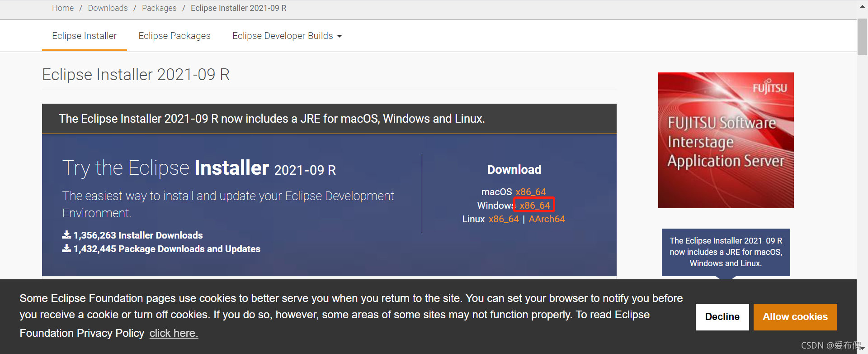Open Downloads breadcrumb link

point(108,8)
